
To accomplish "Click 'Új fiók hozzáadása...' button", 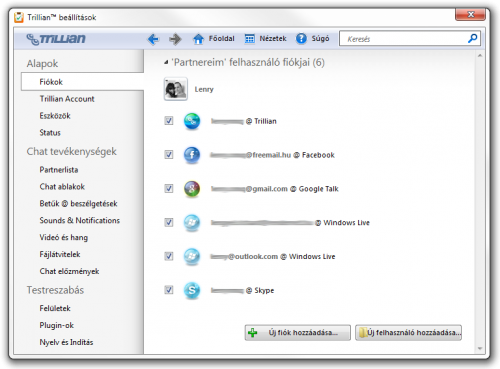I will 298,333.
